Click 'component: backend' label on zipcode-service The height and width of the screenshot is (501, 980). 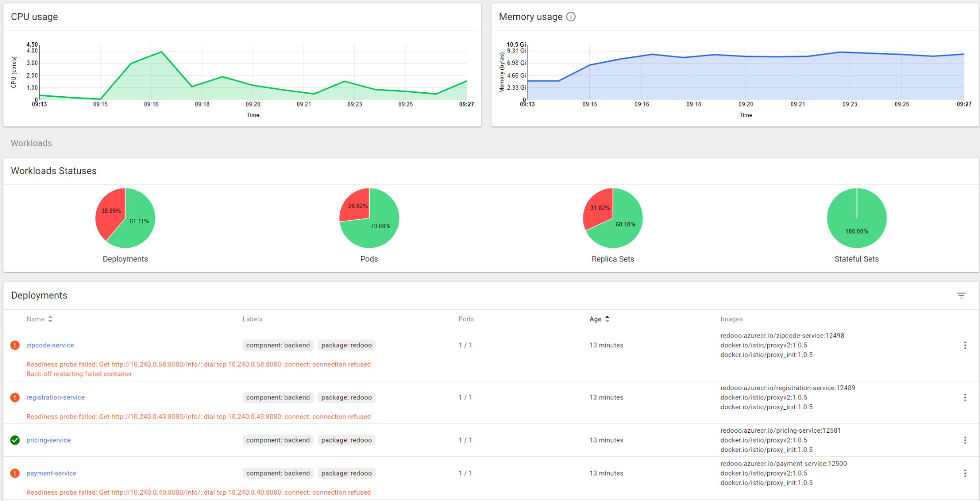(x=278, y=345)
